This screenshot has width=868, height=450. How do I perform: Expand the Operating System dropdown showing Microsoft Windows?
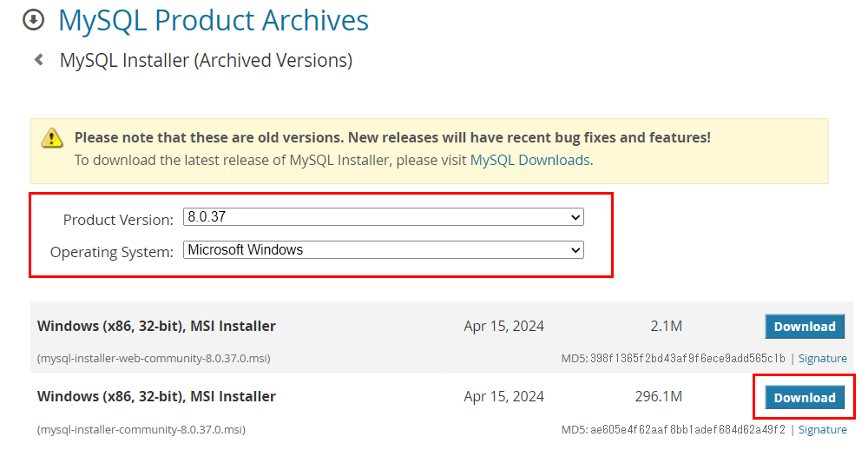point(383,250)
